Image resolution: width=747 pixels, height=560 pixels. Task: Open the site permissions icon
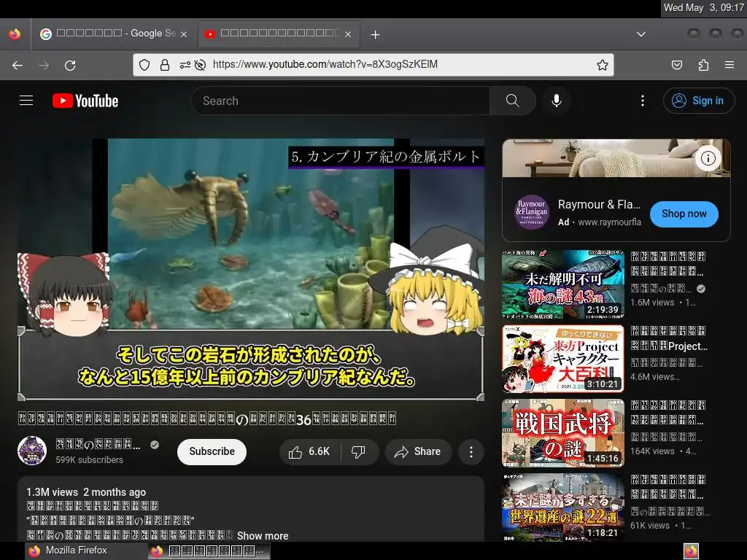(x=185, y=65)
